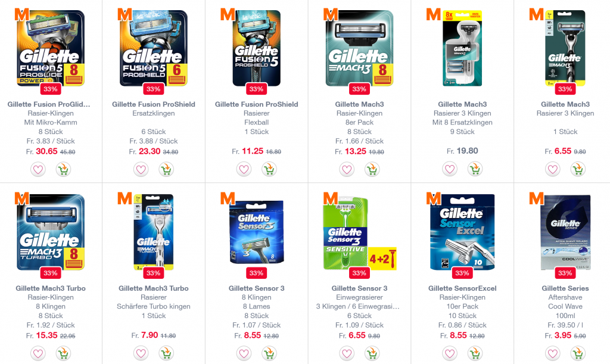Favorite the Gillette Sensor 3 Einwegrasierer
This screenshot has height=364, width=610.
(347, 353)
